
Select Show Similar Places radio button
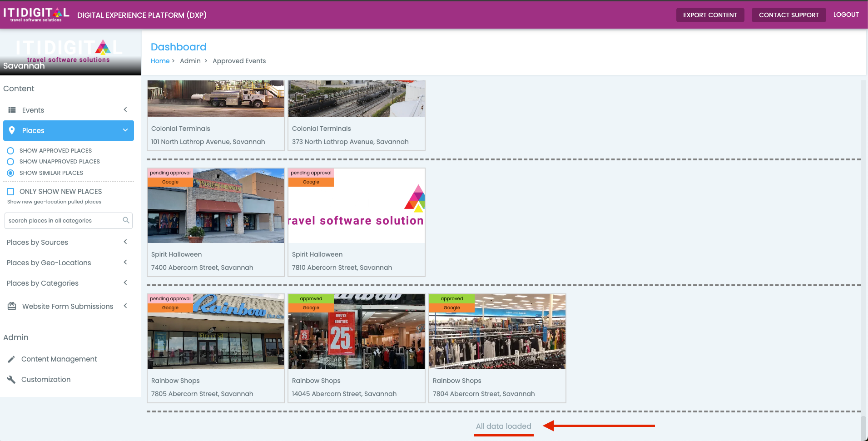tap(10, 173)
